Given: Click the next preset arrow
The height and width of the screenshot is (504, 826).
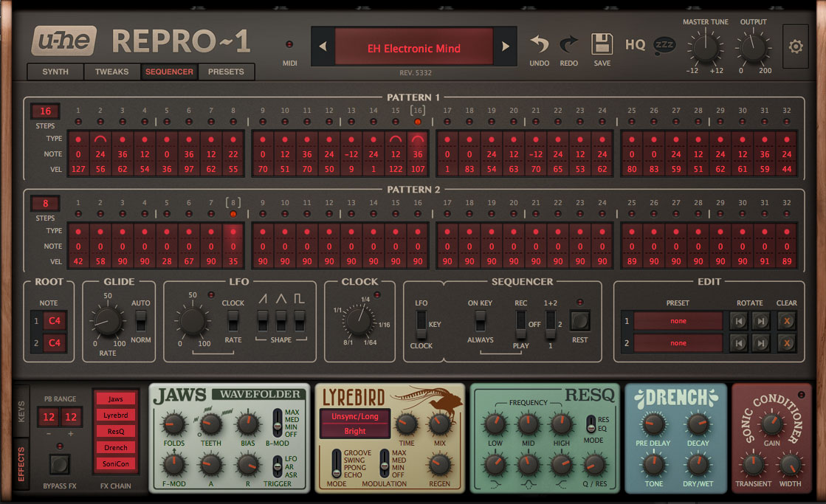Looking at the screenshot, I should pyautogui.click(x=506, y=45).
